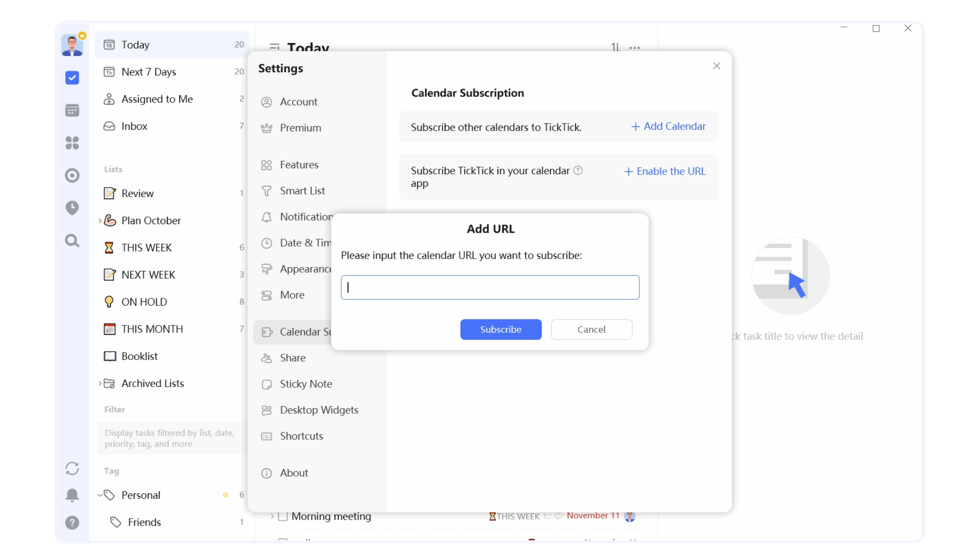Screen dimensions: 980x559
Task: Open the Inbox list
Action: coord(172,126)
